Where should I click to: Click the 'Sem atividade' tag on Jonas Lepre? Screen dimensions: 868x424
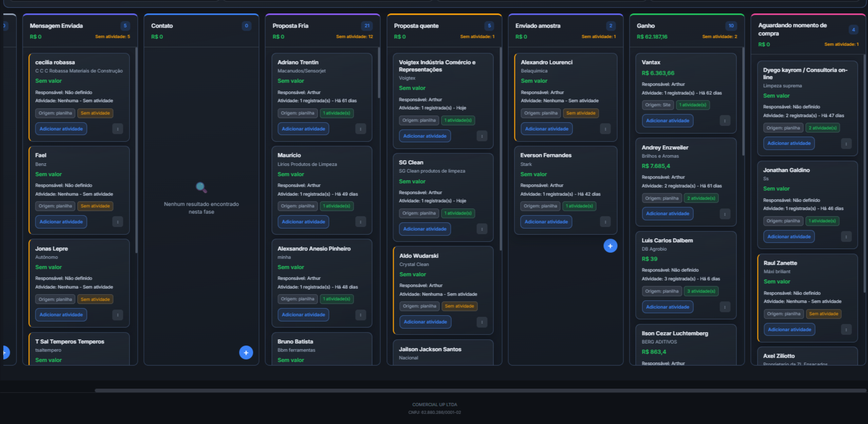coord(95,299)
